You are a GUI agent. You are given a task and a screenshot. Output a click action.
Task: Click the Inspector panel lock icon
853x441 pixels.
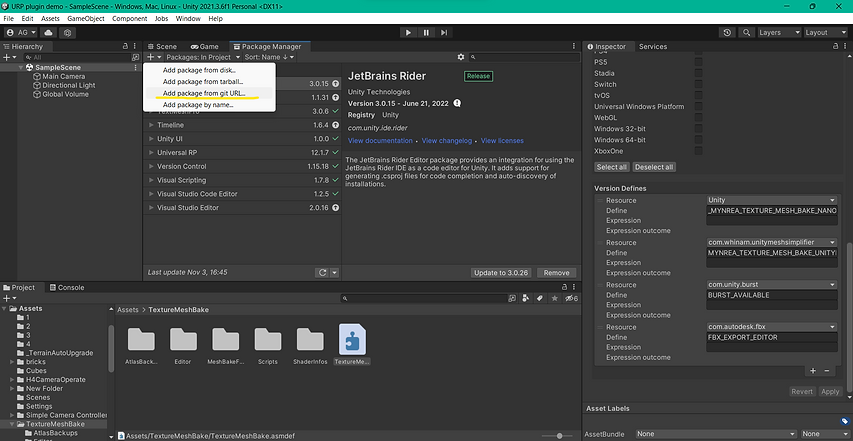click(836, 46)
